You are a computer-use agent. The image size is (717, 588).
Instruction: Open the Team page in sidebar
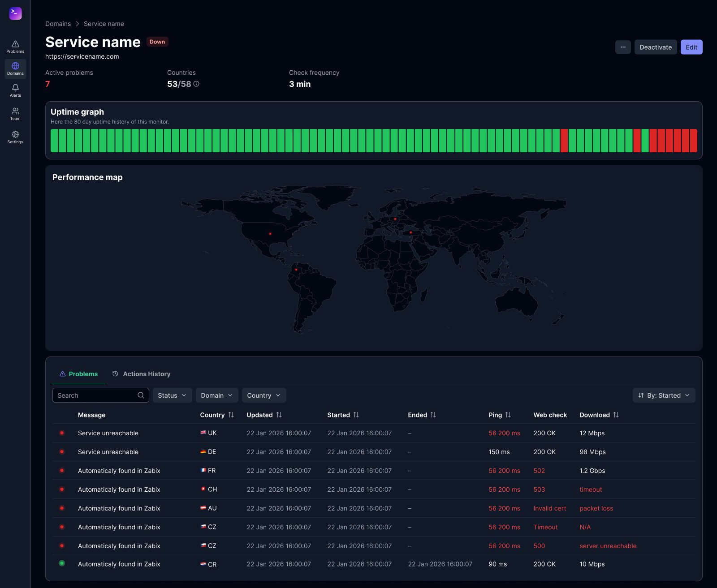(15, 114)
